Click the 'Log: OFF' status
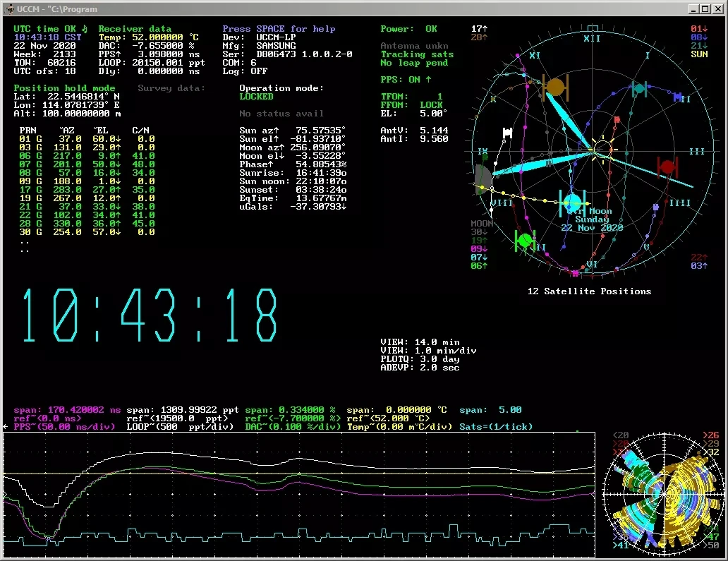Screen dimensions: 728x561 coord(245,71)
